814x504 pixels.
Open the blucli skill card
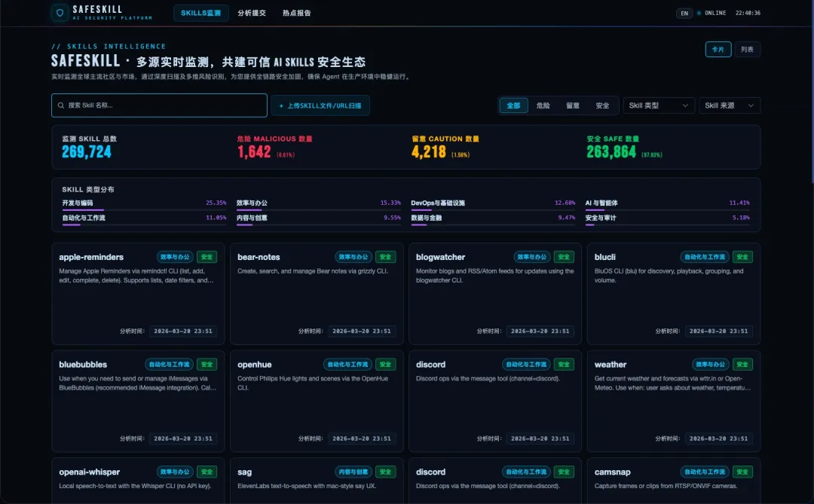(674, 294)
